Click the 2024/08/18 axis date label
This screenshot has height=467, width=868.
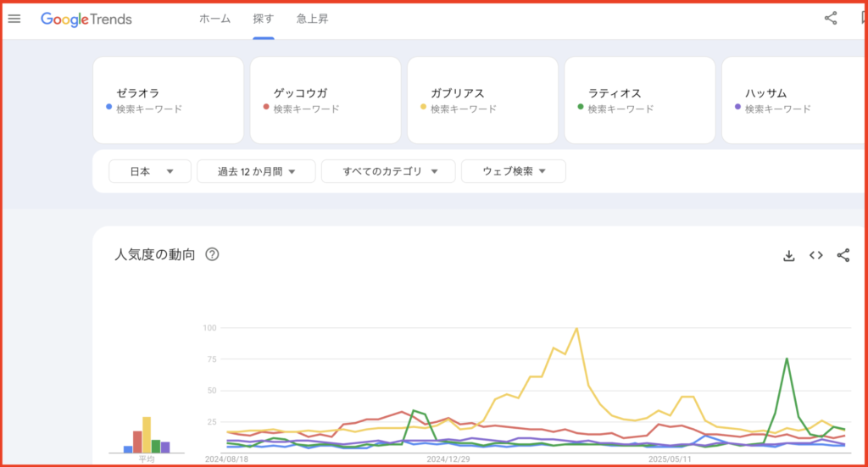tap(226, 459)
